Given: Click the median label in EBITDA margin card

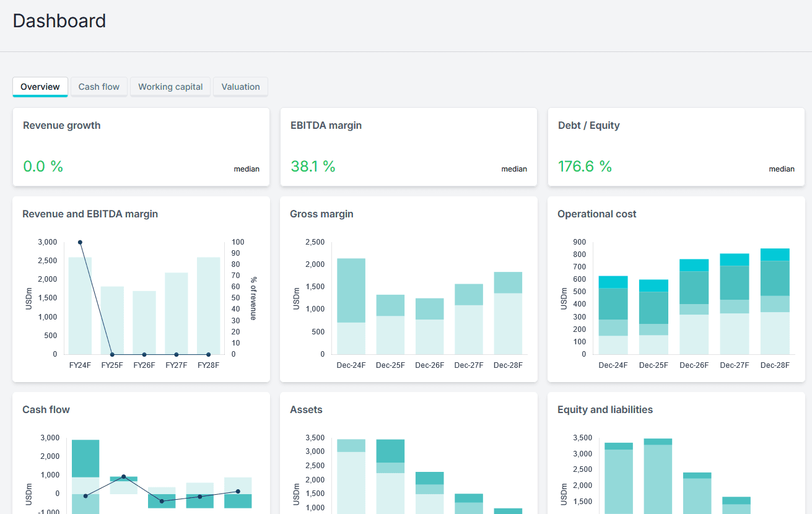Looking at the screenshot, I should pyautogui.click(x=514, y=169).
